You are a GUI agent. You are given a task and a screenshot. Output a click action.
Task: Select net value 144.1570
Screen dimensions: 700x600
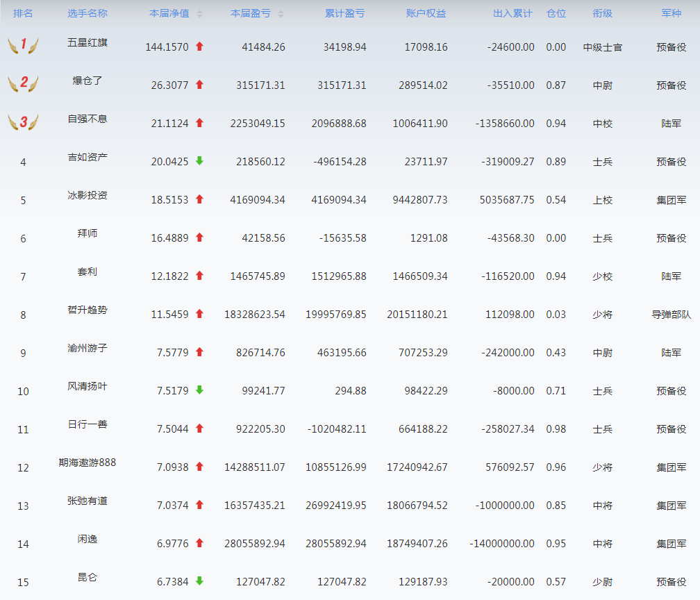[x=167, y=47]
